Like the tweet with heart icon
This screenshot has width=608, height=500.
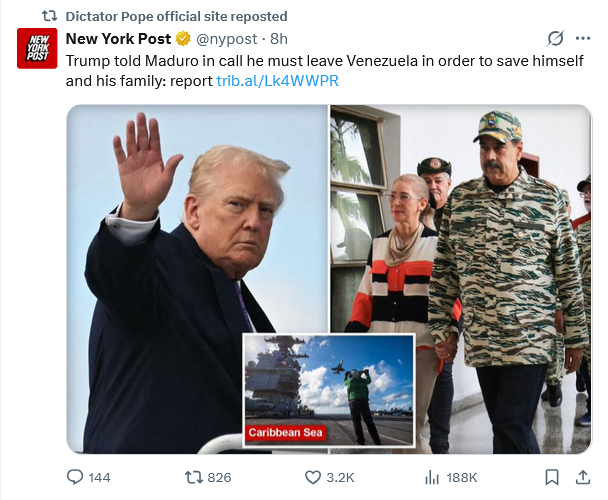313,477
